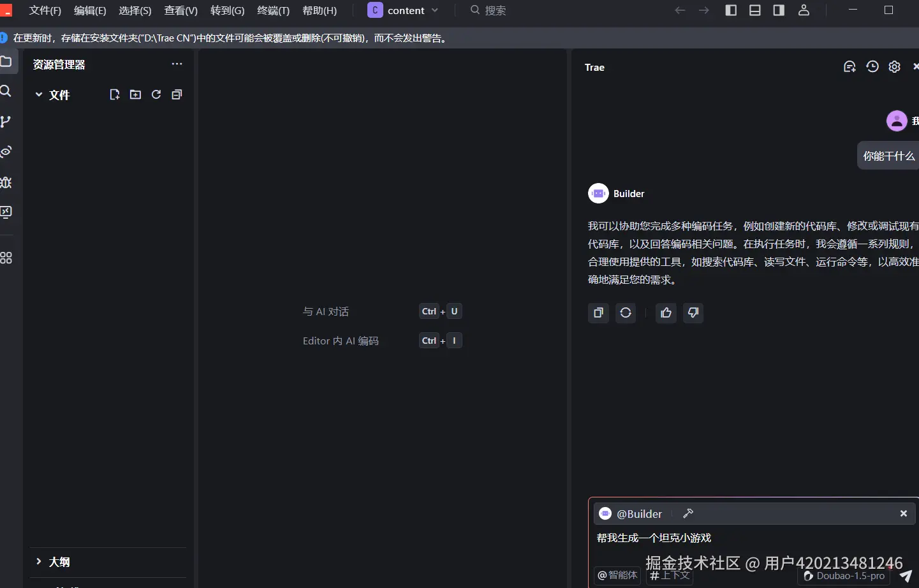Open the Search icon in activity sidebar

click(x=6, y=91)
